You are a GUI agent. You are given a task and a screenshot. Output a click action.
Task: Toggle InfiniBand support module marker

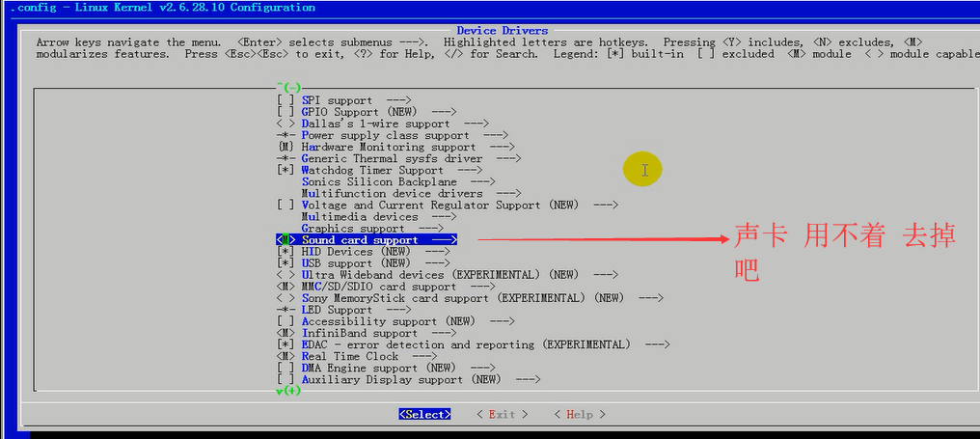pyautogui.click(x=285, y=333)
